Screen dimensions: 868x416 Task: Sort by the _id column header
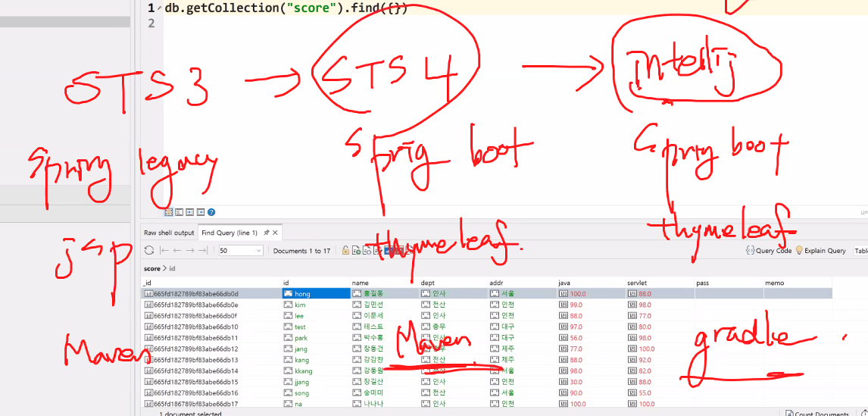click(211, 283)
